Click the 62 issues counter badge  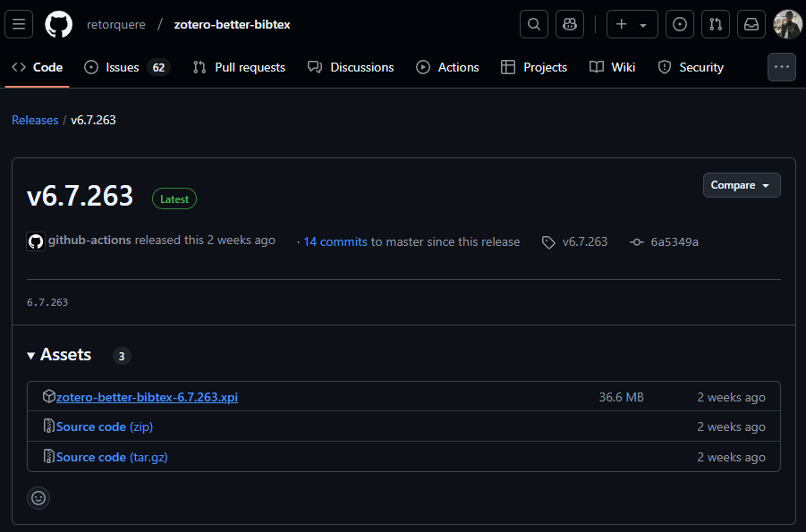click(x=159, y=67)
